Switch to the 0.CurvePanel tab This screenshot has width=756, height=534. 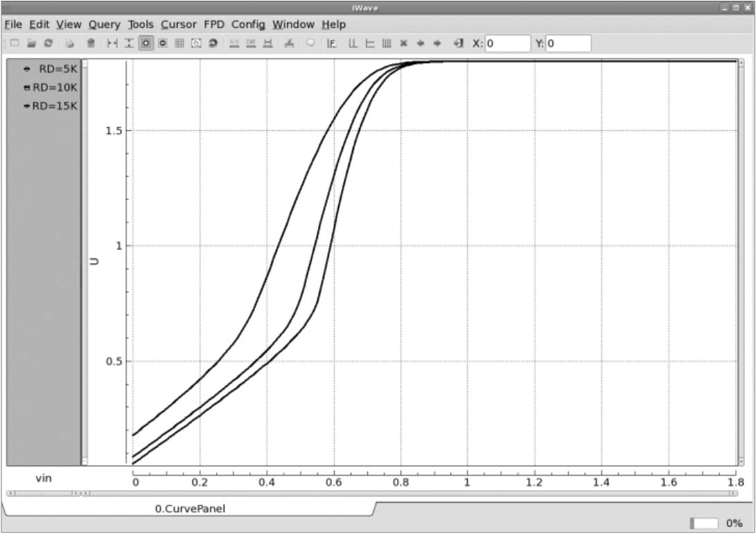click(190, 508)
